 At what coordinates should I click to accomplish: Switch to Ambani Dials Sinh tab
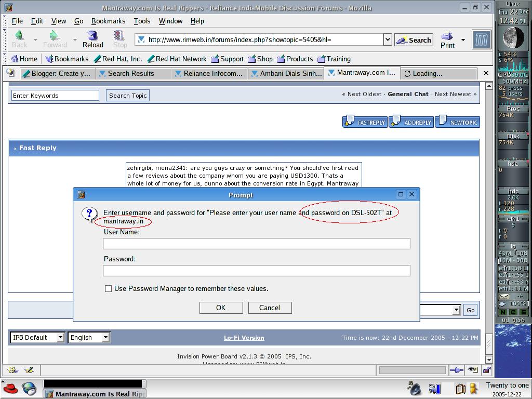[286, 73]
